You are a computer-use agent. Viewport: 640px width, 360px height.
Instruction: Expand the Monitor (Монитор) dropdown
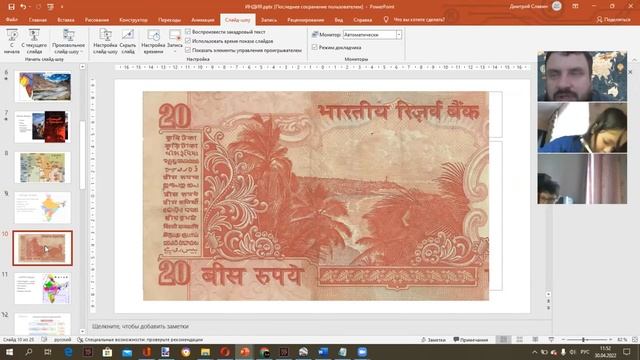(x=399, y=35)
